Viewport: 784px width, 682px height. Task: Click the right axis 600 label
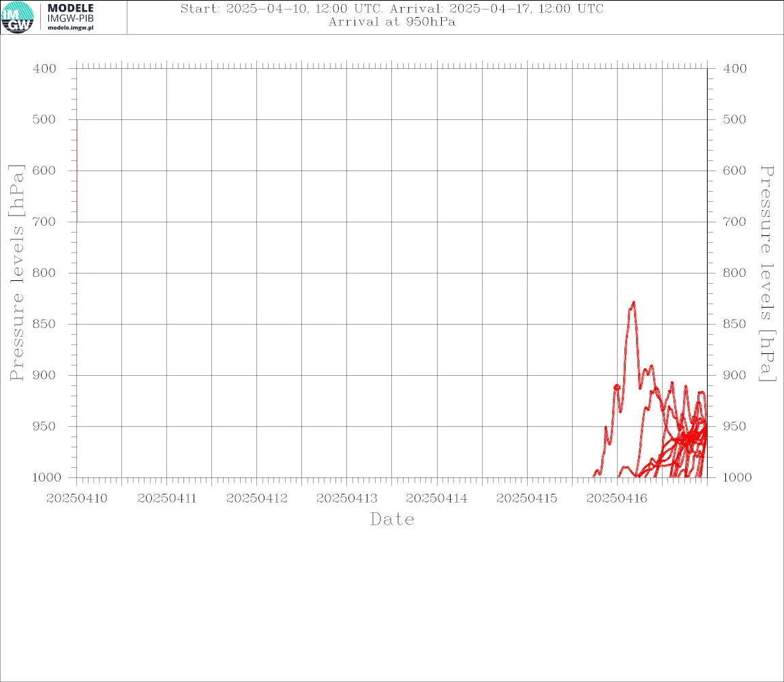point(734,170)
